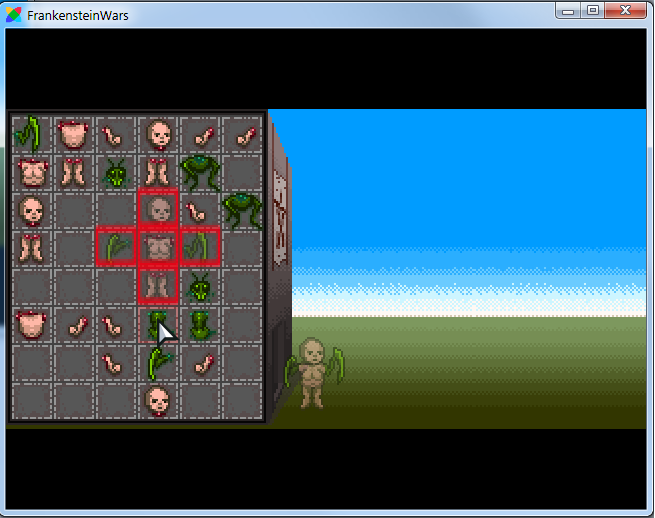The width and height of the screenshot is (655, 518).
Task: Click the green spider legs in the rightmost column
Action: (242, 209)
